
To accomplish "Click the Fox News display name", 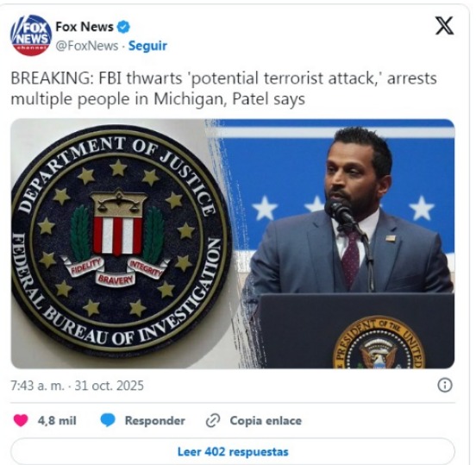I will click(x=85, y=27).
